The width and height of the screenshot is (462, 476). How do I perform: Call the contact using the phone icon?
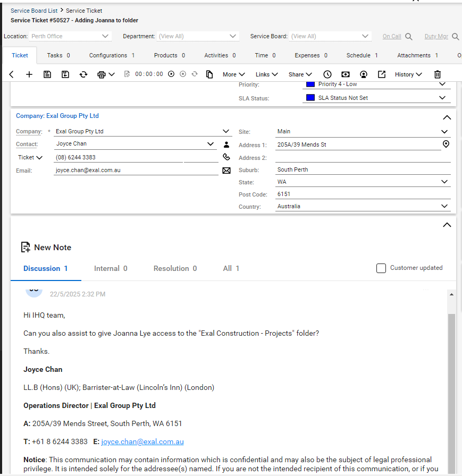226,157
